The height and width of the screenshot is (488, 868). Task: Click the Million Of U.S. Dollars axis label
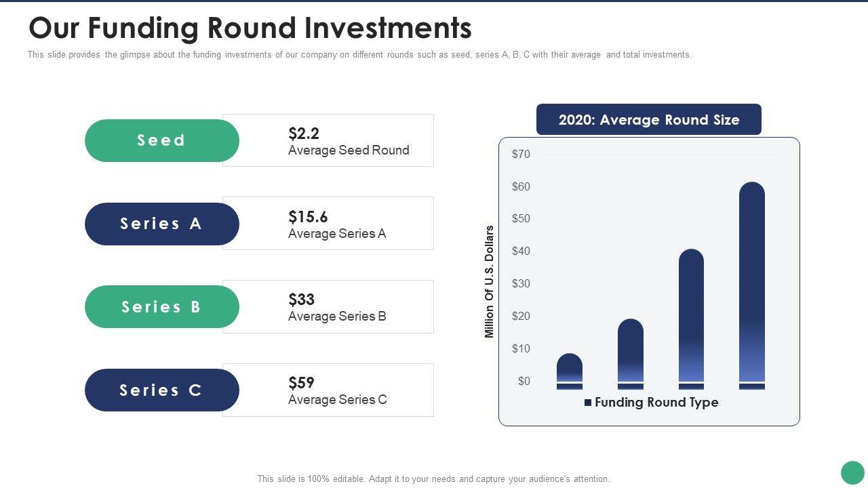click(x=490, y=282)
